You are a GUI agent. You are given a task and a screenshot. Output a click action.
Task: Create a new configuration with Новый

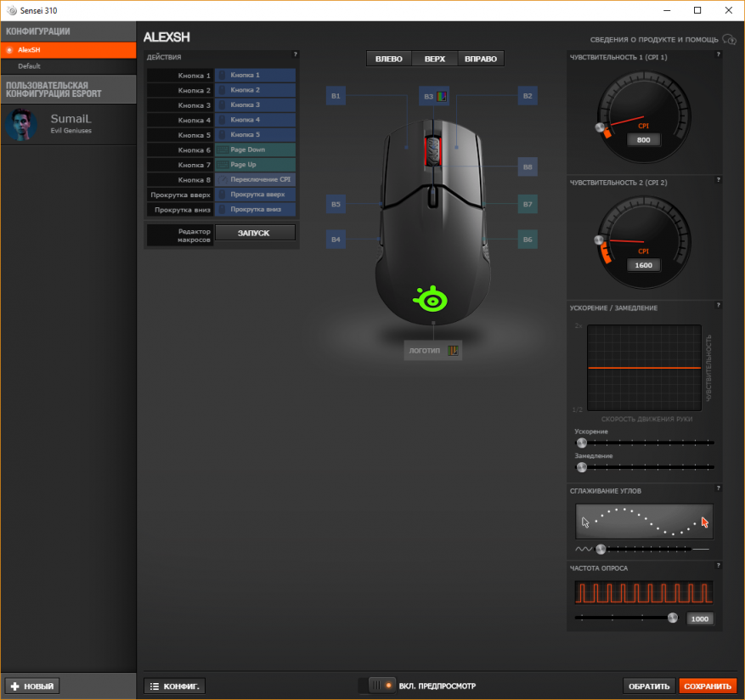[32, 686]
